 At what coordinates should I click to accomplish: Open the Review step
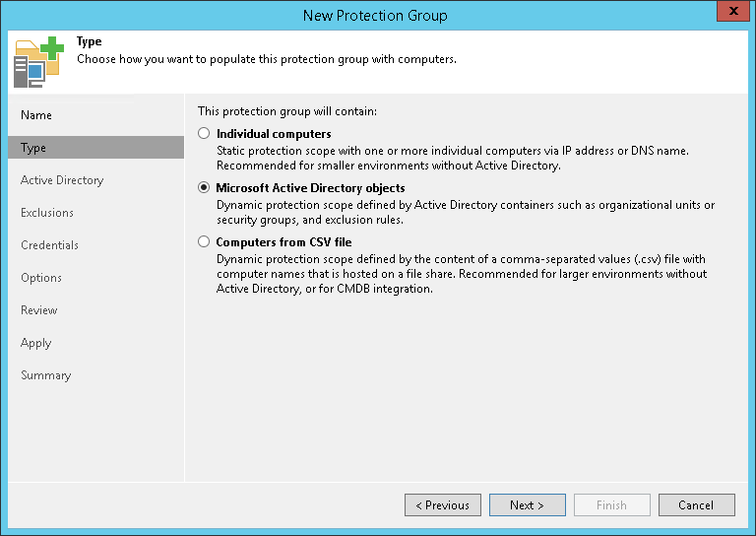click(39, 310)
